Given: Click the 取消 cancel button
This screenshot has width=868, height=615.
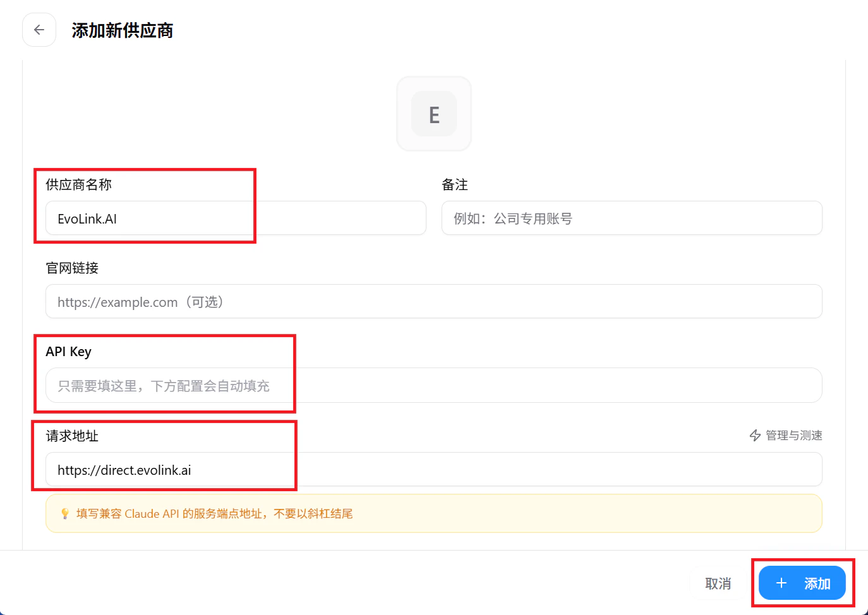Looking at the screenshot, I should click(718, 583).
